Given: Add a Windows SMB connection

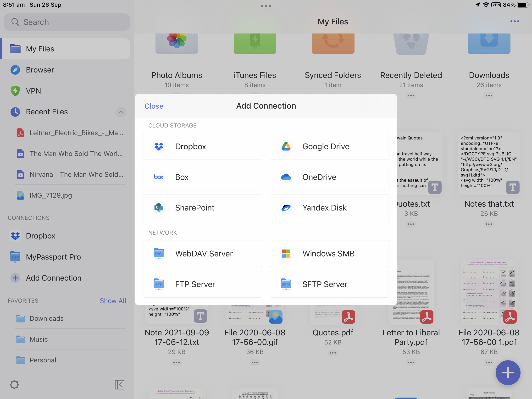Looking at the screenshot, I should [329, 254].
